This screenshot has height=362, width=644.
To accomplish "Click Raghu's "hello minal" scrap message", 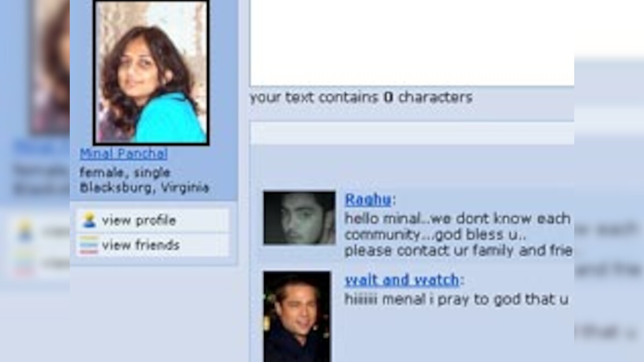I will coord(458,234).
